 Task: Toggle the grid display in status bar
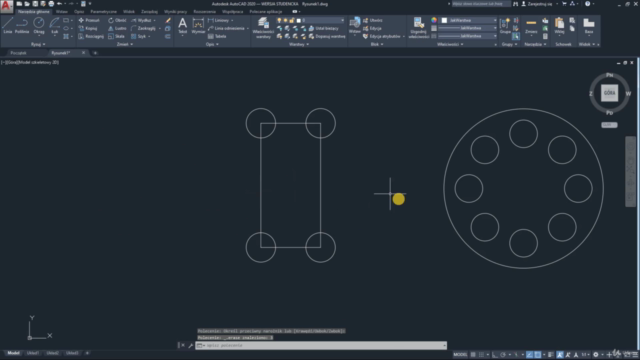pyautogui.click(x=473, y=355)
